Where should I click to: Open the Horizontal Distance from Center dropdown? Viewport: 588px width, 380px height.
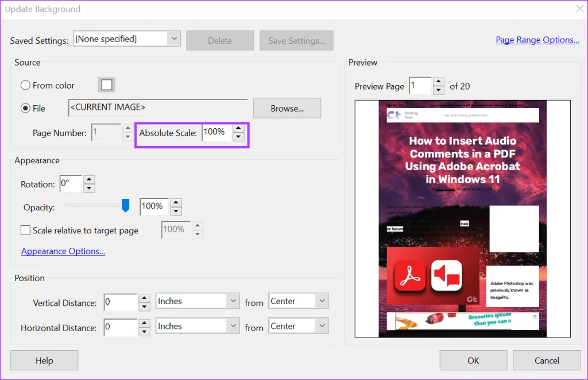tap(322, 326)
